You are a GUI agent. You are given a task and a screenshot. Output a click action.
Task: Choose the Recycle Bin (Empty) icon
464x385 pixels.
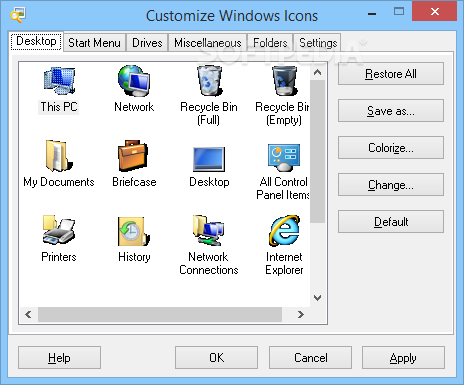click(x=284, y=81)
